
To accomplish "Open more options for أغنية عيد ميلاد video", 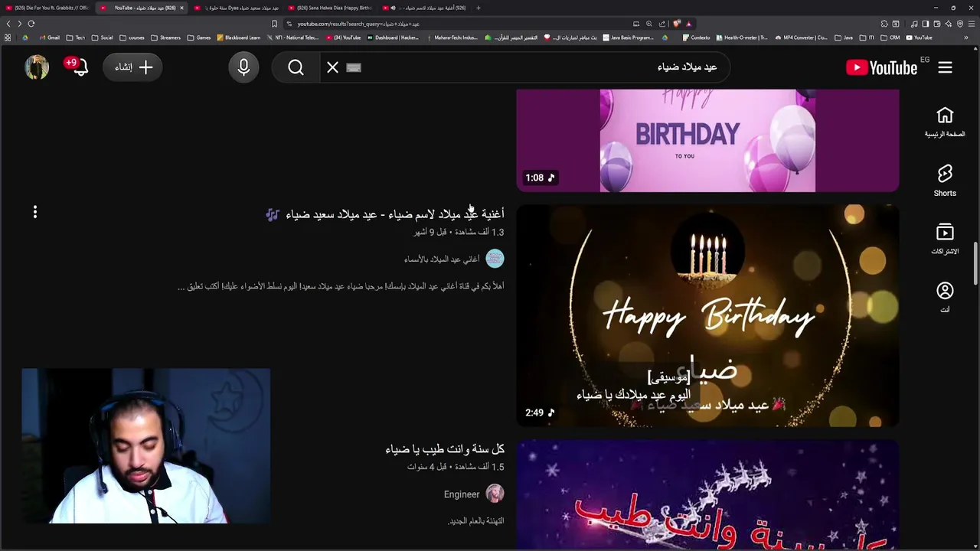I will [35, 212].
